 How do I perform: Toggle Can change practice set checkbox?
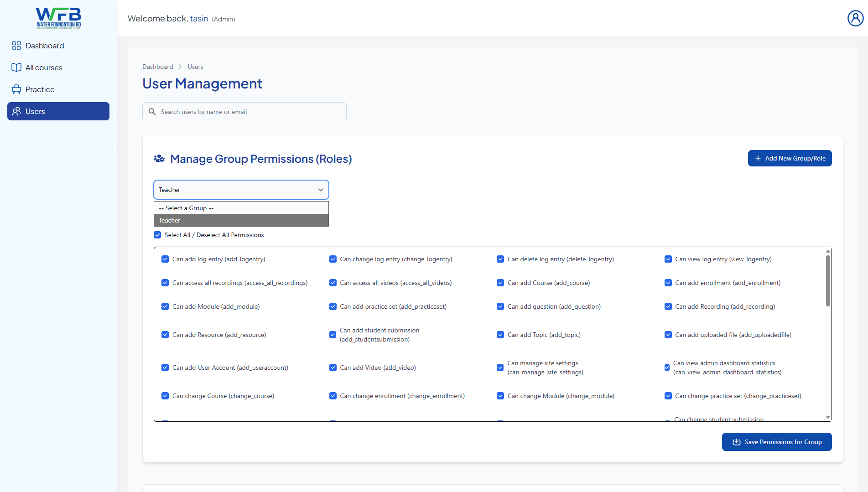668,396
